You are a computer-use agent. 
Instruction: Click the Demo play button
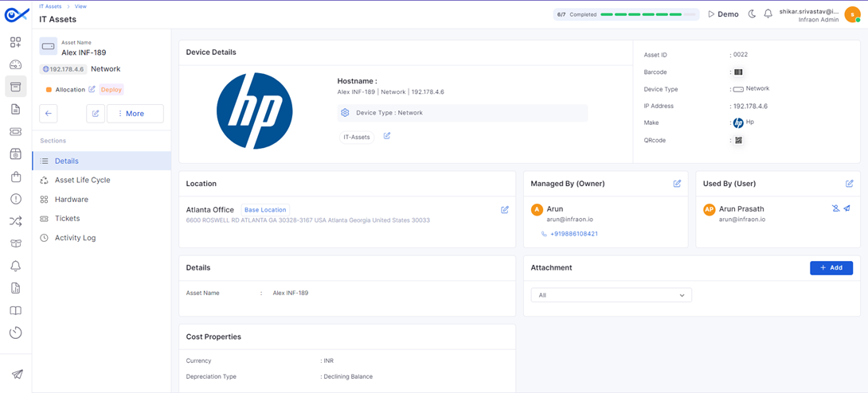pyautogui.click(x=723, y=14)
